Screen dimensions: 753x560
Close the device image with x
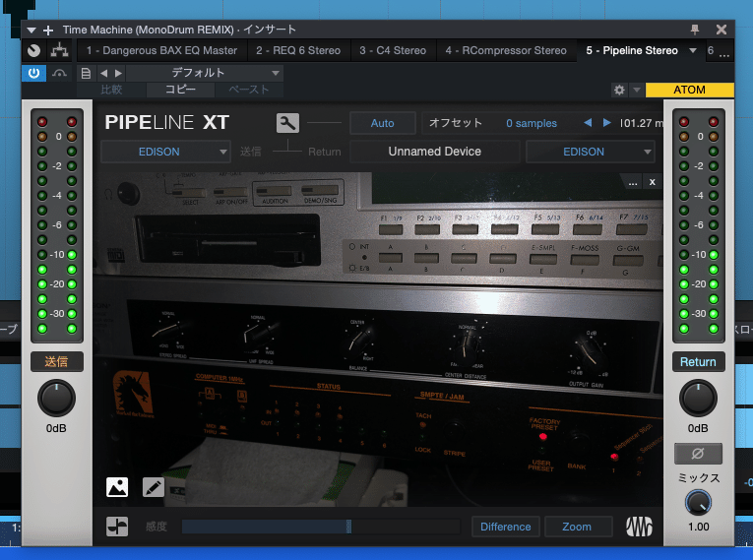(x=653, y=182)
